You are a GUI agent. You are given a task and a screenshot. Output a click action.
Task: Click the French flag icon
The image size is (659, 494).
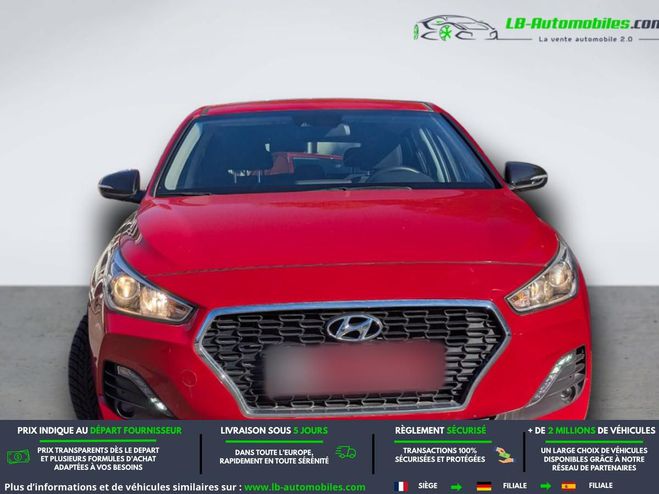coord(401,486)
